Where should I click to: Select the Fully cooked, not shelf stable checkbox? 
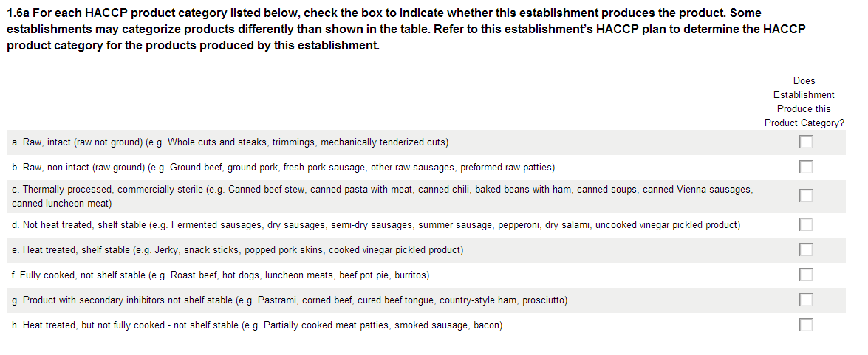tap(806, 275)
